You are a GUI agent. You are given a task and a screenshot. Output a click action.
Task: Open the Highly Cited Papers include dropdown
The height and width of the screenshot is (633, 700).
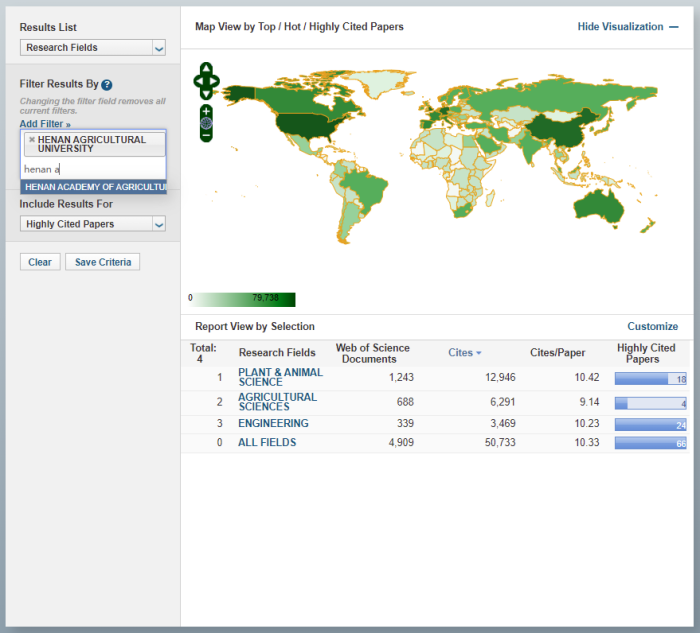93,224
